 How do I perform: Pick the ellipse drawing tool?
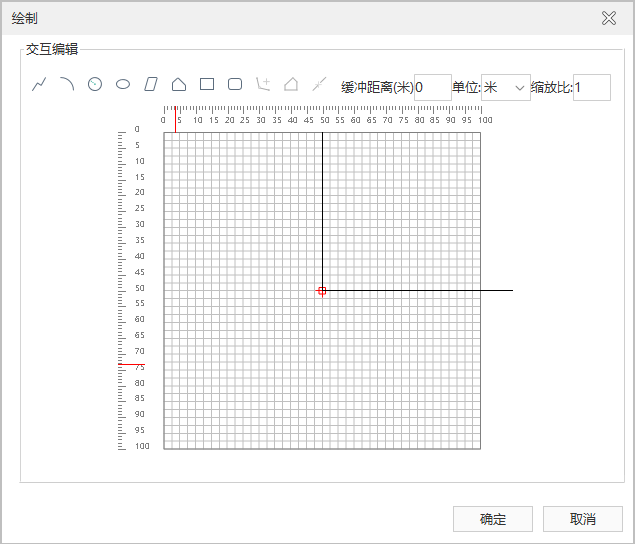(123, 85)
